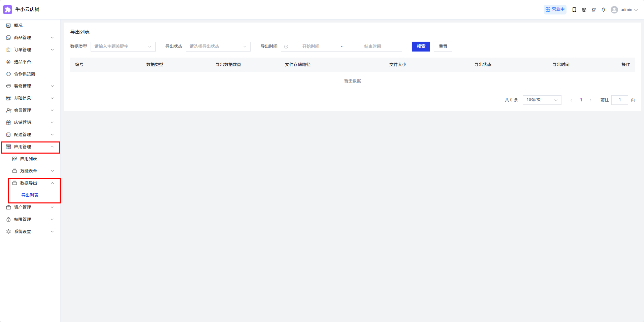Open the 数据类型 dropdown
Screen dimensions: 644x322
123,46
